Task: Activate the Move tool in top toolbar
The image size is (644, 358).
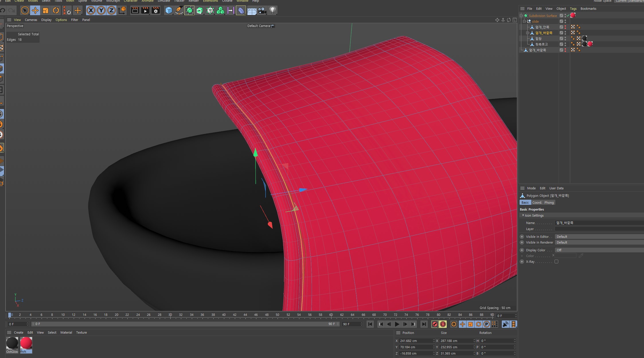Action: (x=35, y=11)
